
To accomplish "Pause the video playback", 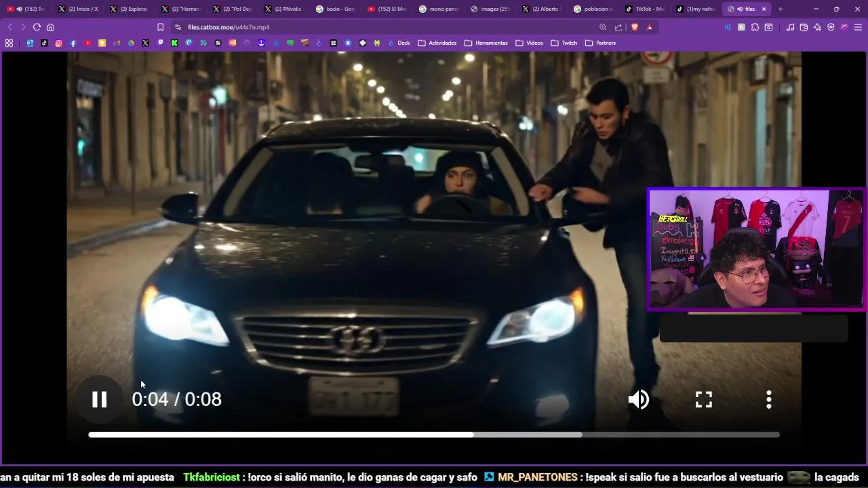I will [x=100, y=399].
